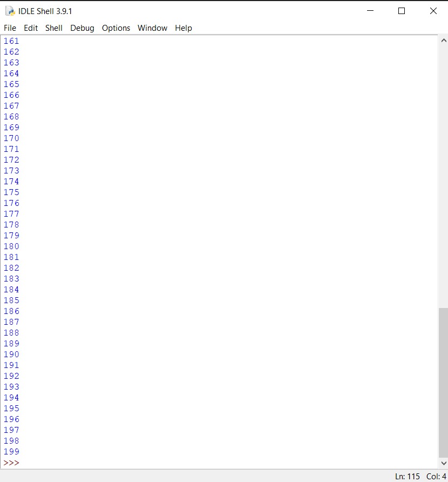
Task: Click output line 190
Action: (11, 354)
